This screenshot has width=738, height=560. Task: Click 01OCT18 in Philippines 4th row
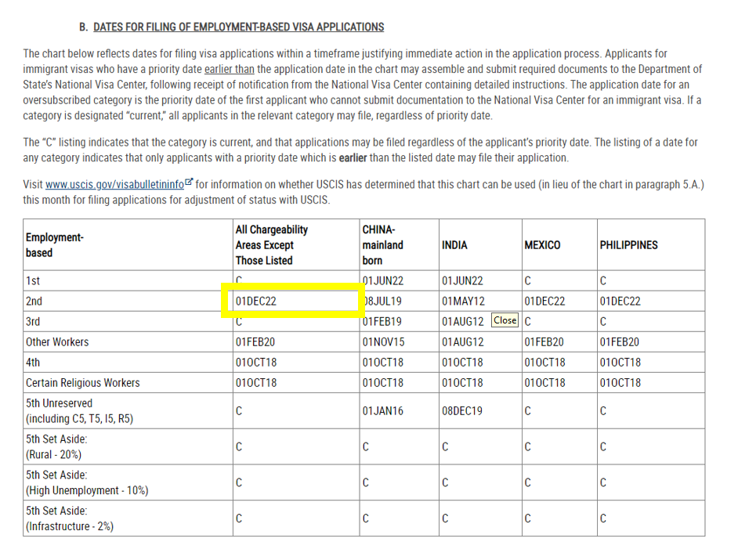[620, 363]
